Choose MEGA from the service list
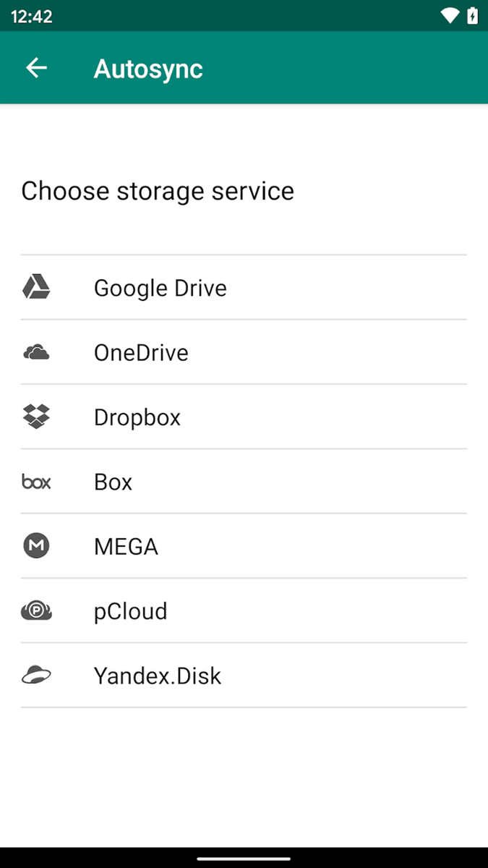 tap(126, 547)
